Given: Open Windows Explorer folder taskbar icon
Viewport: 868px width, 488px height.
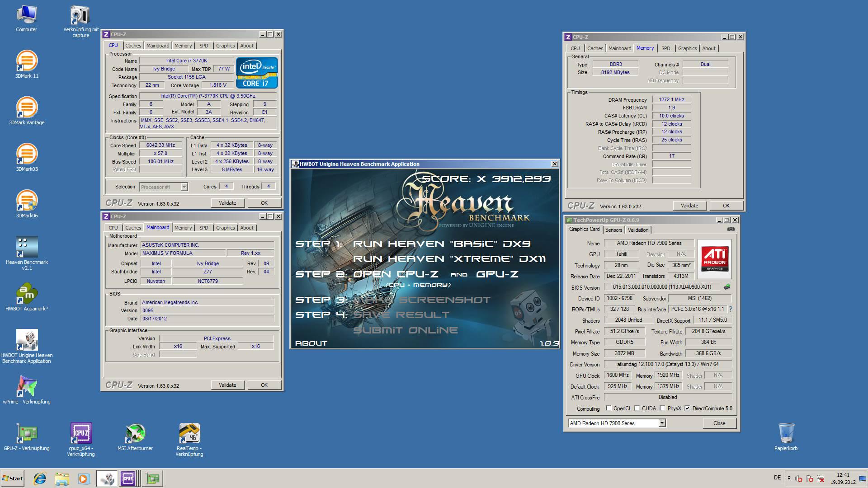Looking at the screenshot, I should [x=62, y=478].
